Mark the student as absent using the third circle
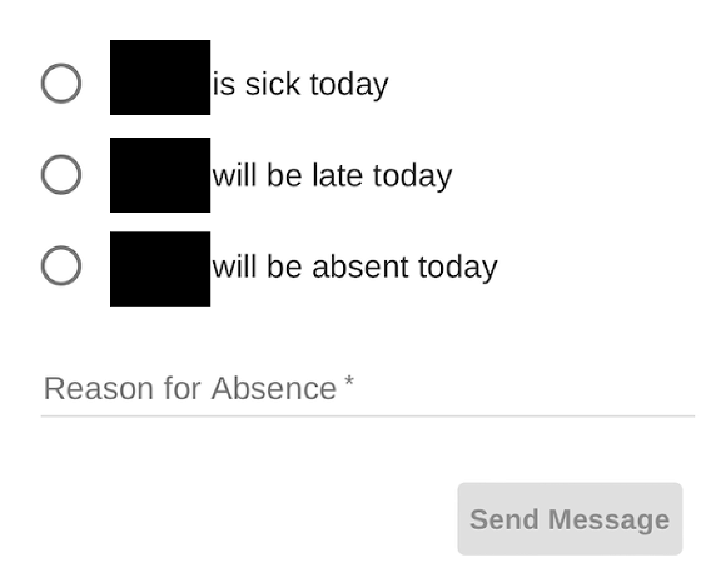The height and width of the screenshot is (588, 721). pyautogui.click(x=61, y=266)
